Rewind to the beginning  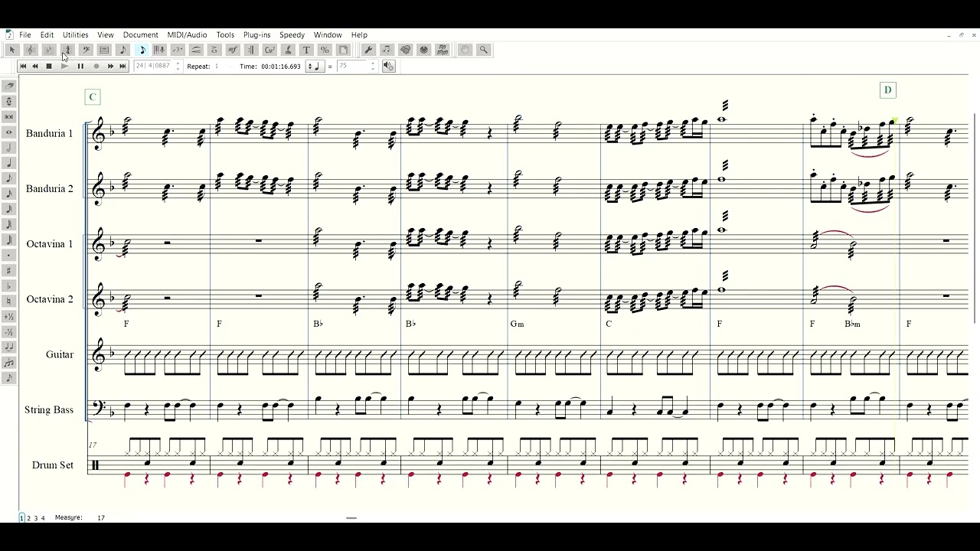[x=23, y=67]
